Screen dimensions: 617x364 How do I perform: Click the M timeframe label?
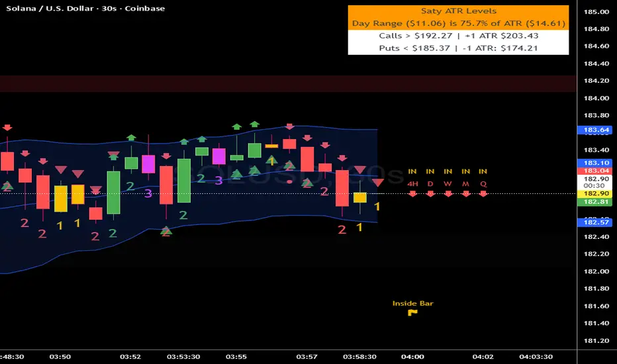tap(465, 184)
